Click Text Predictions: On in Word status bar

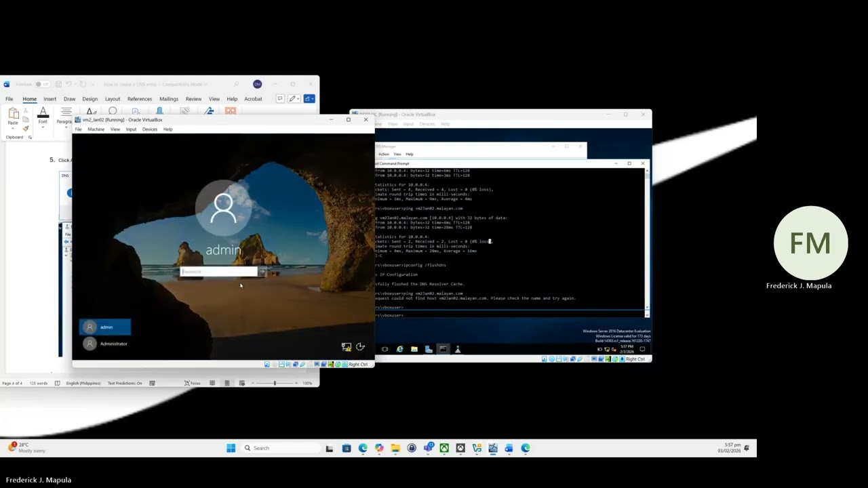[x=125, y=383]
